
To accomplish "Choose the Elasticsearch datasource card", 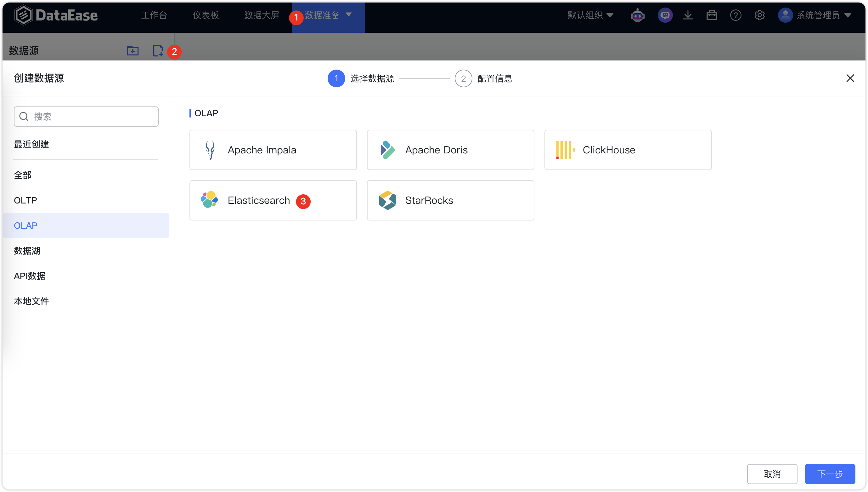I will point(273,200).
